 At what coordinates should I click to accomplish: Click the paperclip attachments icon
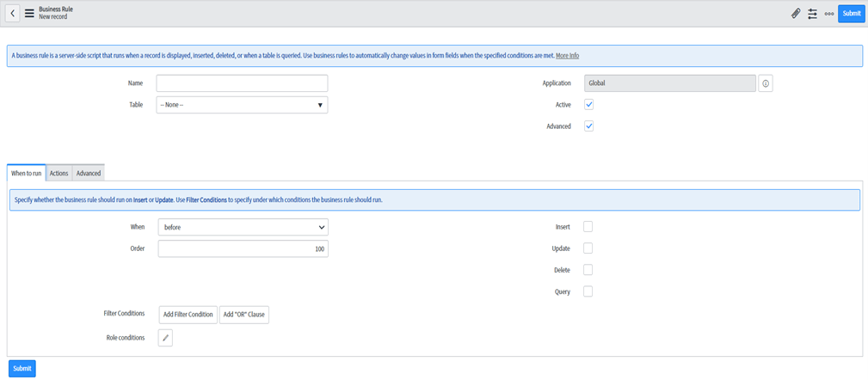pos(796,14)
